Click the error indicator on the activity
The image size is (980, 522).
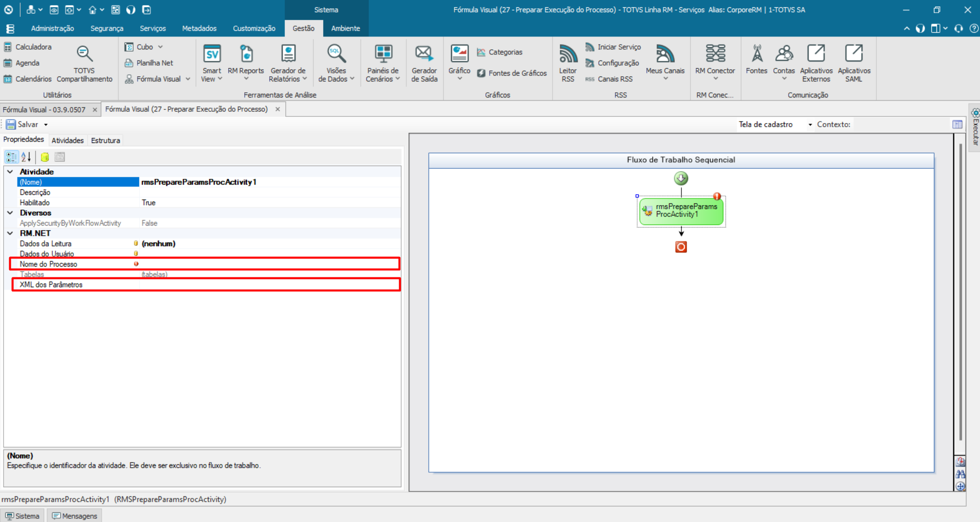click(x=717, y=196)
